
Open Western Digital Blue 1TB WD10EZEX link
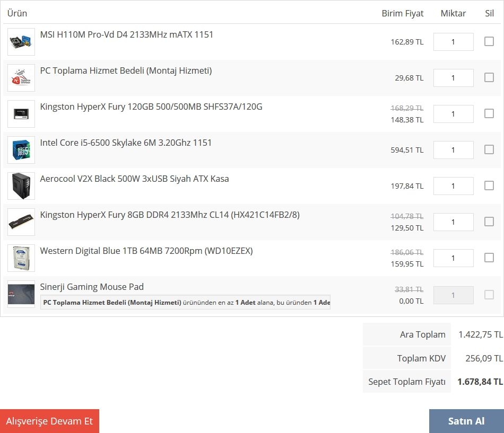(x=146, y=251)
